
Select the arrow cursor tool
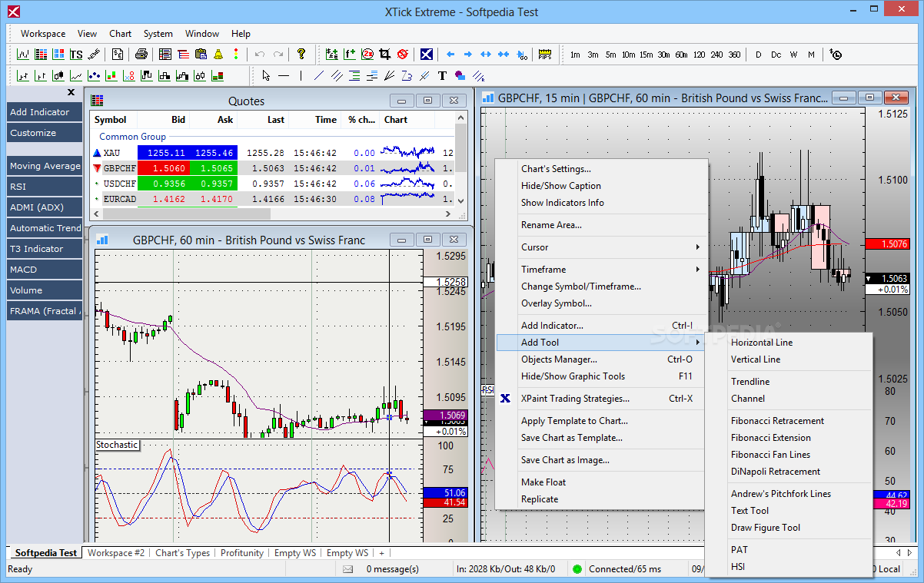coord(266,75)
